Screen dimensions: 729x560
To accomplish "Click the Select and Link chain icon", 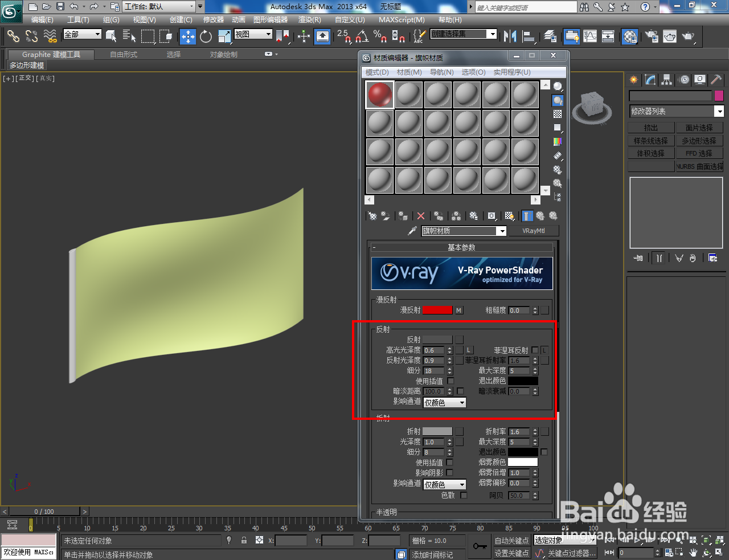I will (13, 36).
